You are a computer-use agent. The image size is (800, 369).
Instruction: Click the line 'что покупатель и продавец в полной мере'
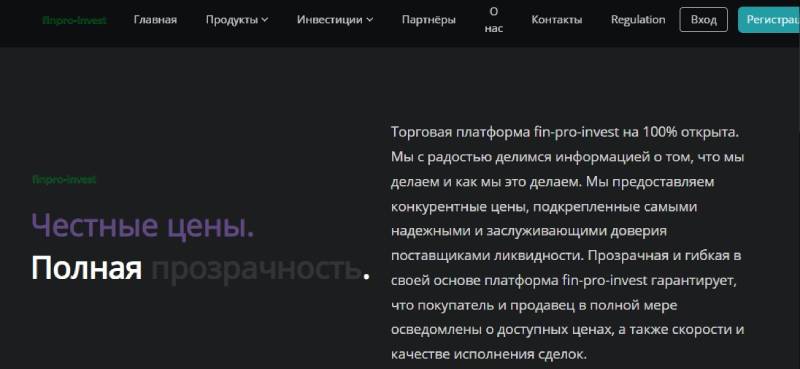[534, 305]
